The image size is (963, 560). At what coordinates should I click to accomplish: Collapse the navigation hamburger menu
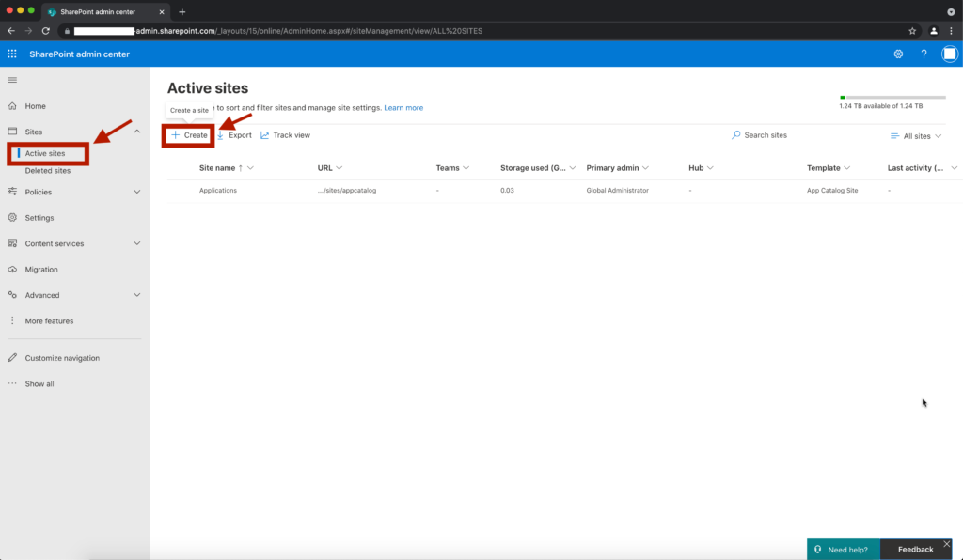[x=12, y=80]
